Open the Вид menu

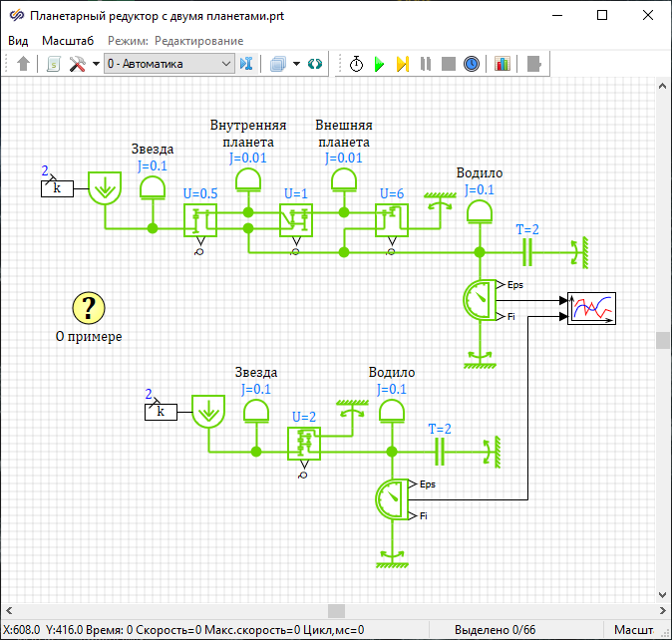(18, 41)
